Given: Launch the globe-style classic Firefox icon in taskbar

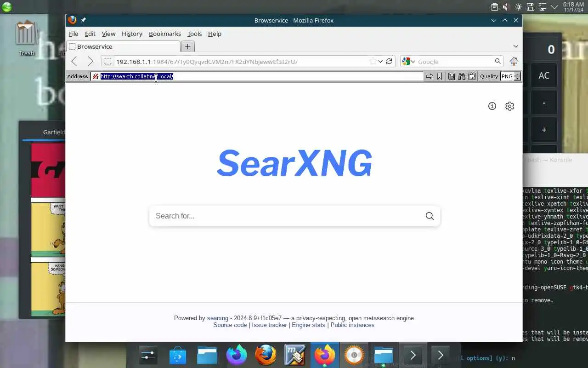Looking at the screenshot, I should click(x=266, y=355).
